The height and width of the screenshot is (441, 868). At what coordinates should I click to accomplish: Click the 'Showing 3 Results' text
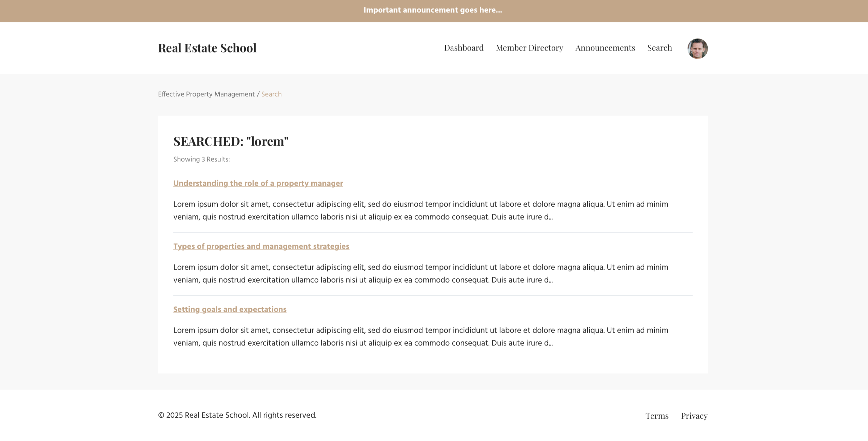(x=201, y=159)
